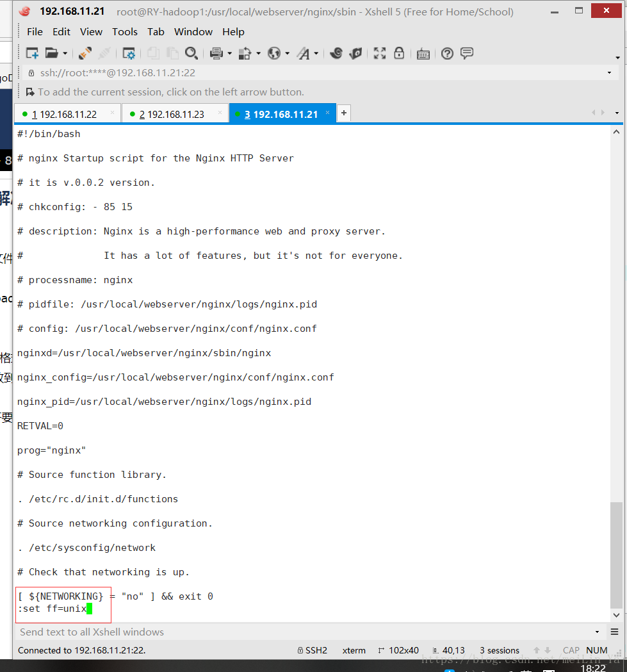The height and width of the screenshot is (672, 627).
Task: Open the Tools menu
Action: [125, 32]
